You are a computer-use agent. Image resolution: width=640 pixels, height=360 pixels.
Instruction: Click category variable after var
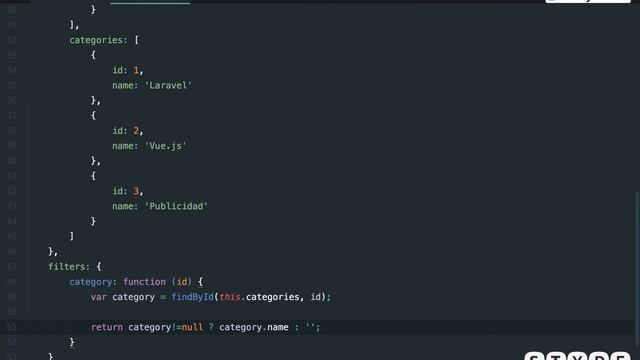133,297
